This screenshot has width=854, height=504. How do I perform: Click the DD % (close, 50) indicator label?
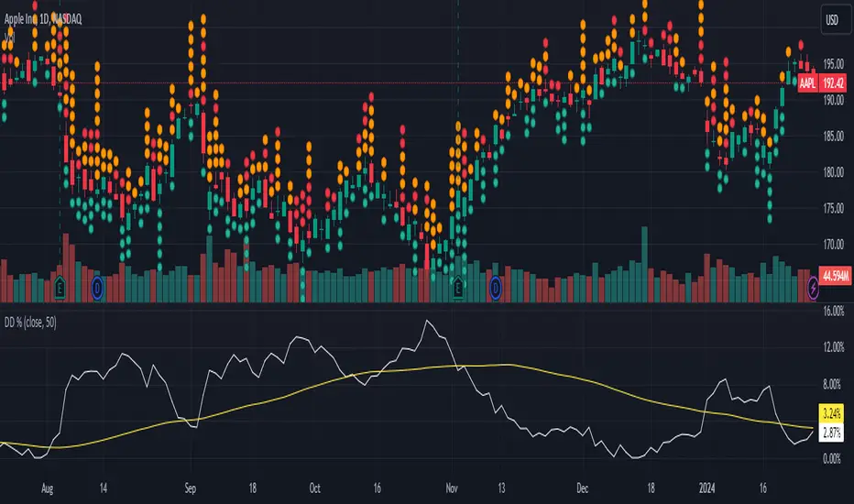[30, 323]
